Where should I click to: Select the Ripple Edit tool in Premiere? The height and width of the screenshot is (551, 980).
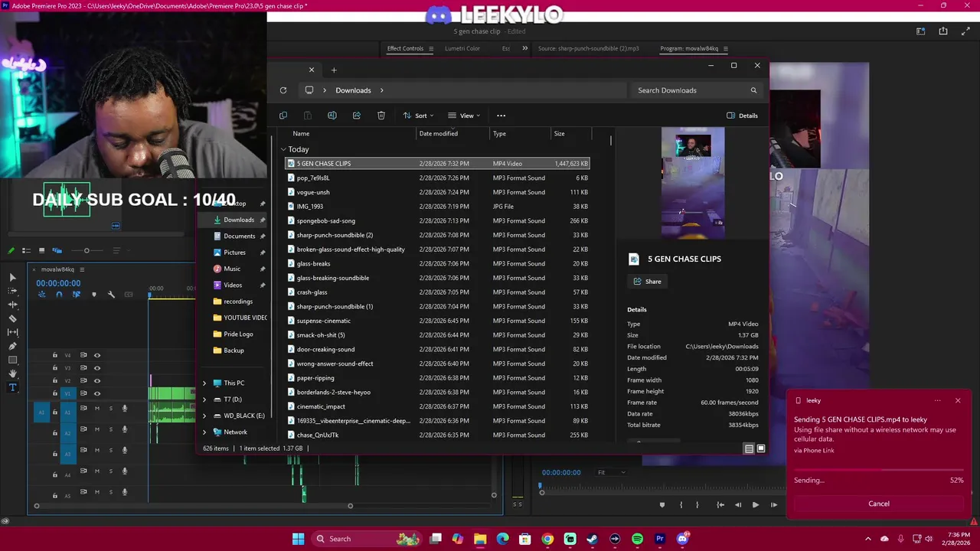12,305
